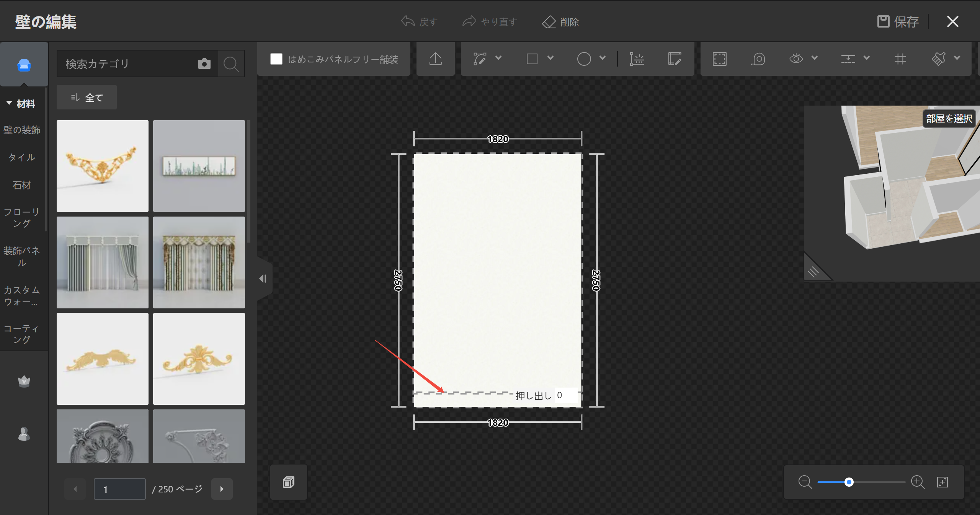Image resolution: width=980 pixels, height=515 pixels.
Task: Select gold corner ornament thumbnail
Action: [x=103, y=166]
